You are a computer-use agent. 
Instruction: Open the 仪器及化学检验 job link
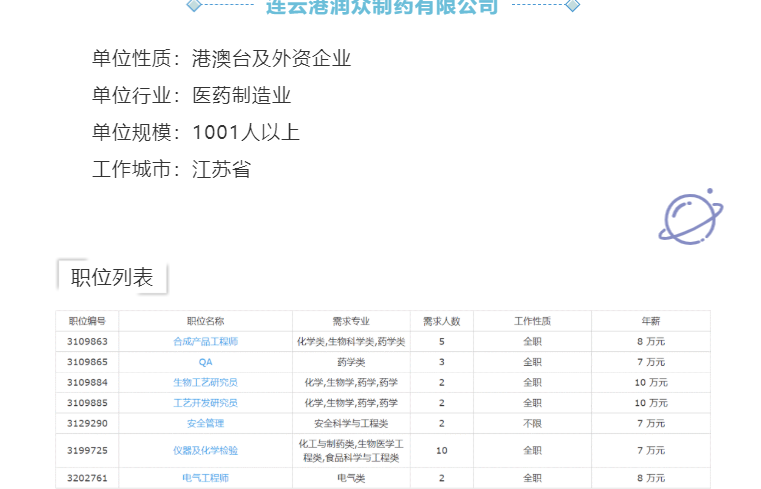[205, 450]
